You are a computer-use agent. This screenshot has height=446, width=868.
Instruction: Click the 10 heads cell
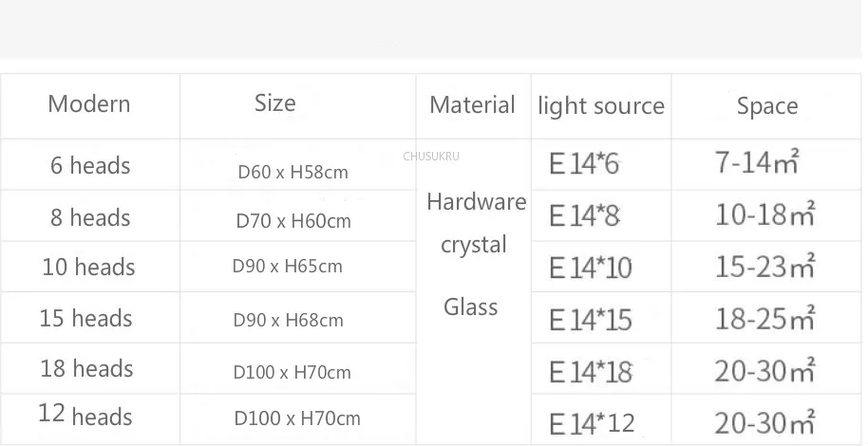tap(88, 268)
